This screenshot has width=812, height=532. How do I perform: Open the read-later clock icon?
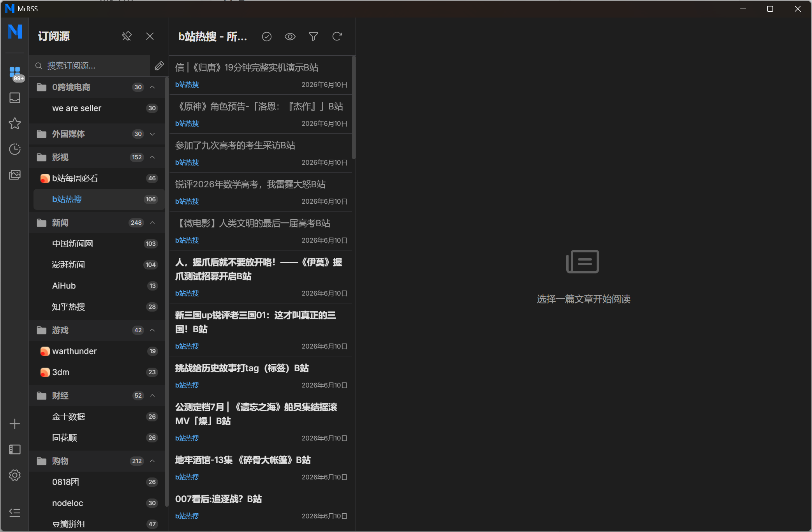[15, 149]
